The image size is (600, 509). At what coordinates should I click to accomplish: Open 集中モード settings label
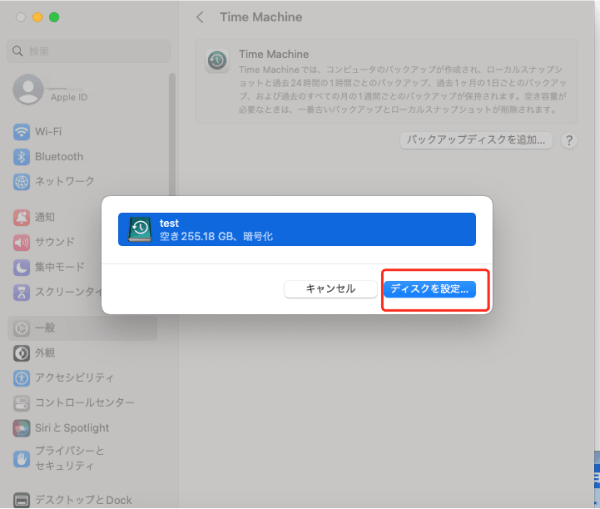60,267
